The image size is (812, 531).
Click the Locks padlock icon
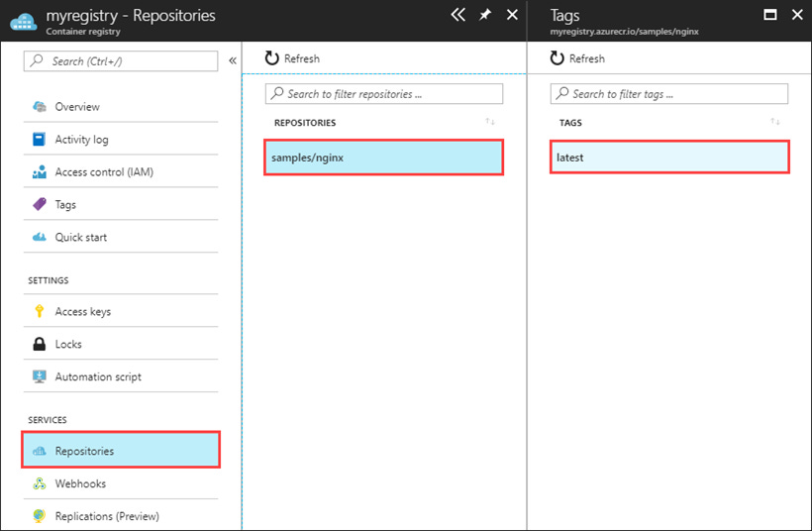tap(40, 344)
